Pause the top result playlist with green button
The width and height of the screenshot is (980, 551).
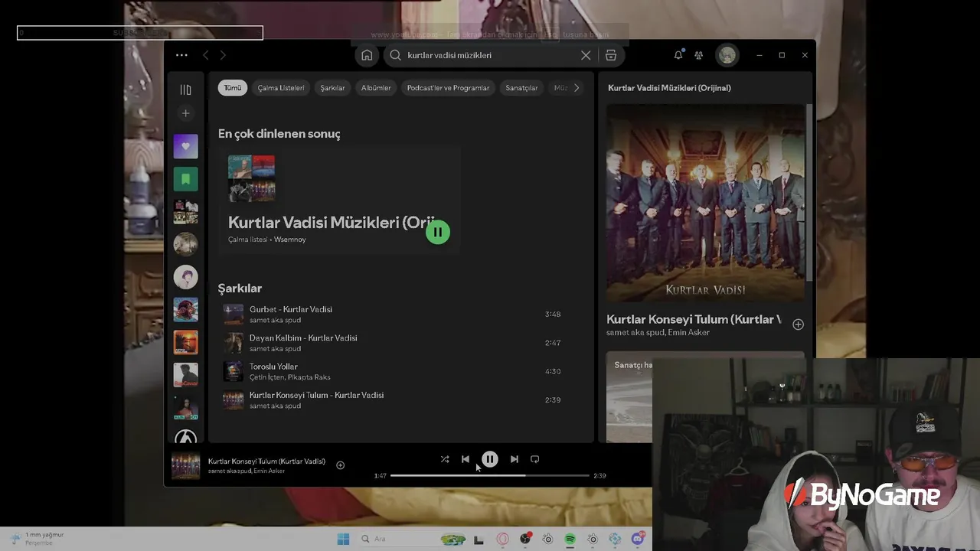pos(438,232)
